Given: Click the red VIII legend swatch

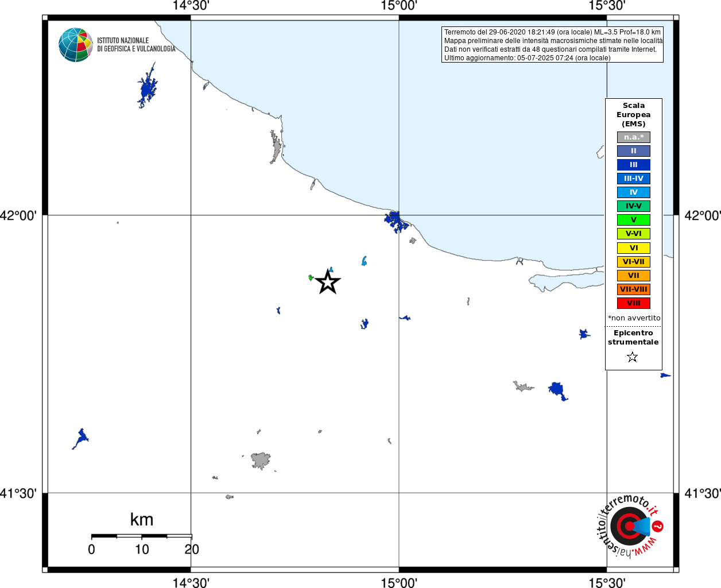Looking at the screenshot, I should [x=634, y=303].
